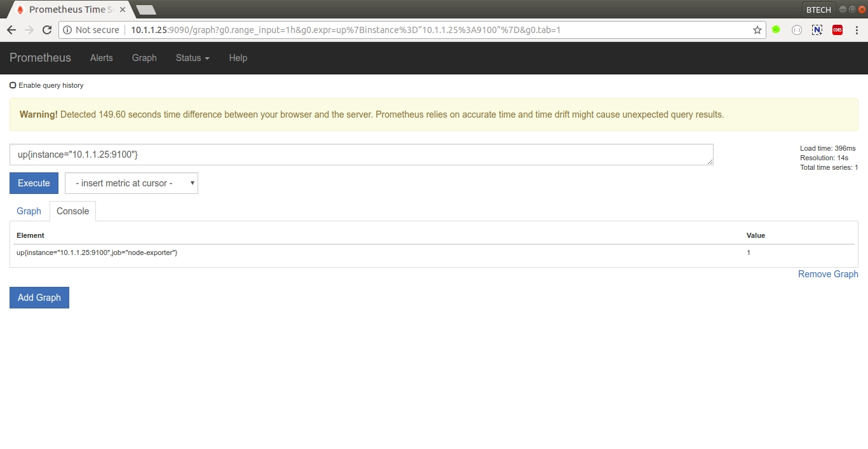The image size is (868, 449).
Task: Click the Not secure site info icon
Action: click(67, 30)
